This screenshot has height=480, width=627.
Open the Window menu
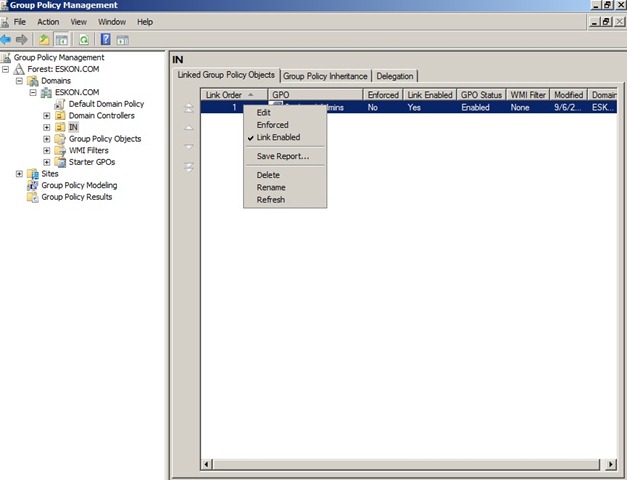[x=112, y=22]
